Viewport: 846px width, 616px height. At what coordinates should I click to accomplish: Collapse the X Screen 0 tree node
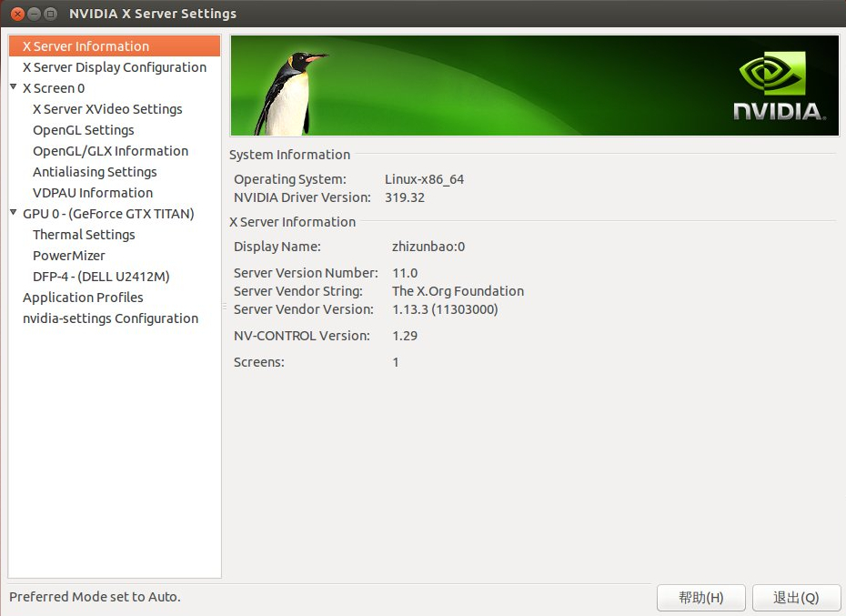click(x=14, y=86)
